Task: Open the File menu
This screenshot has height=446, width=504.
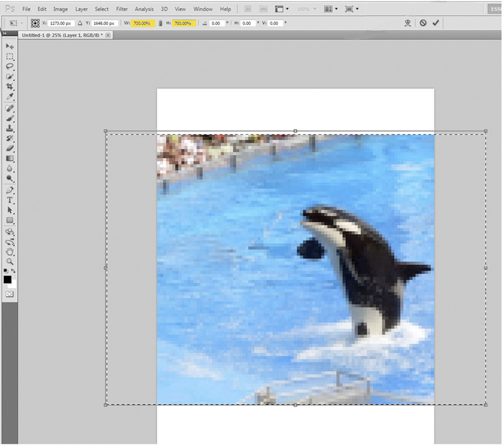Action: [x=26, y=9]
